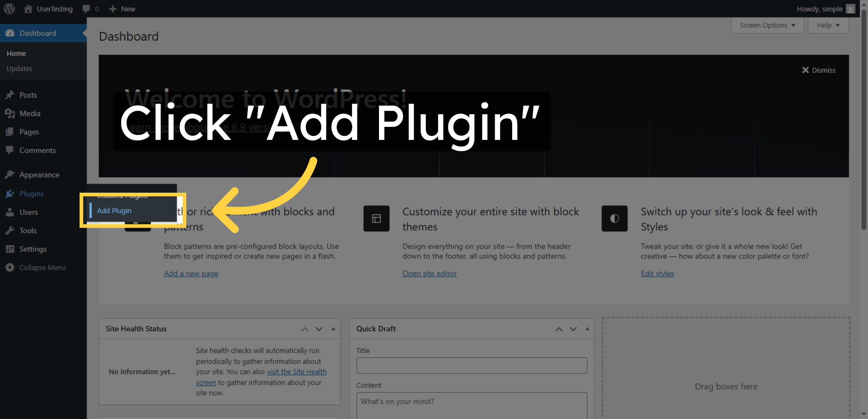Click the Pages sidebar icon
Image resolution: width=868 pixels, height=419 pixels.
point(10,132)
